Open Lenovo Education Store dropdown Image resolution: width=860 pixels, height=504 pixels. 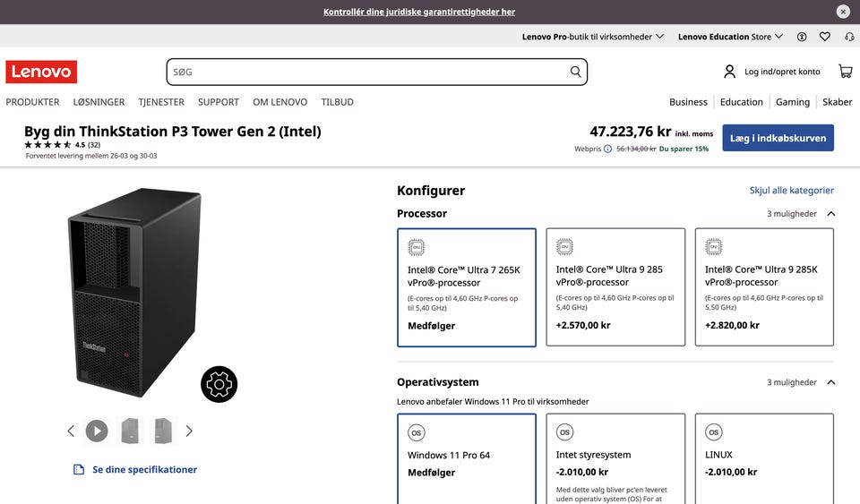[x=730, y=37]
